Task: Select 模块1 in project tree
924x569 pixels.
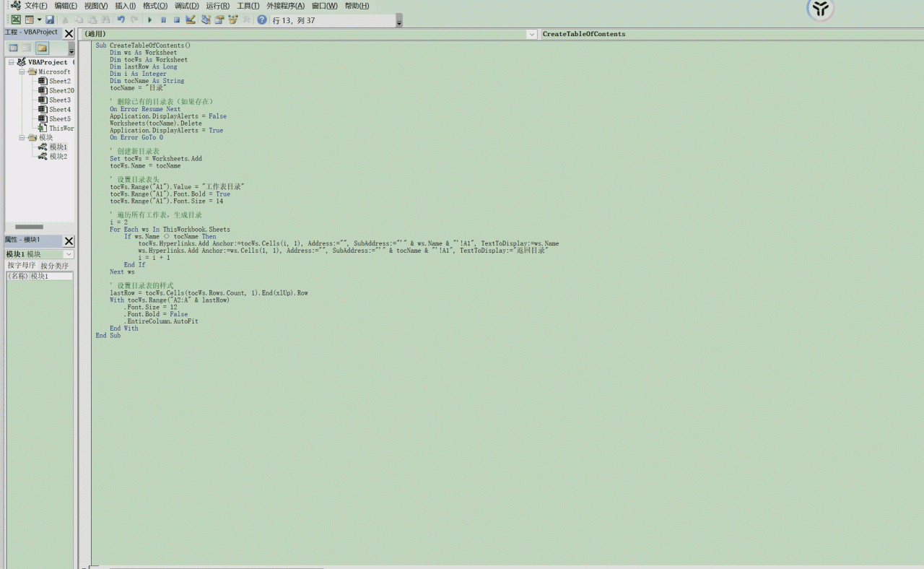Action: point(58,147)
